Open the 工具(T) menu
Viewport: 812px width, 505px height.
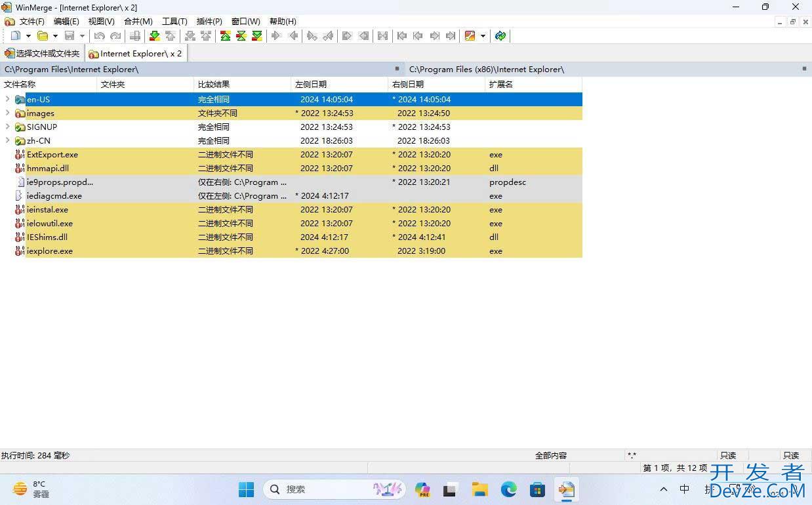coord(174,22)
